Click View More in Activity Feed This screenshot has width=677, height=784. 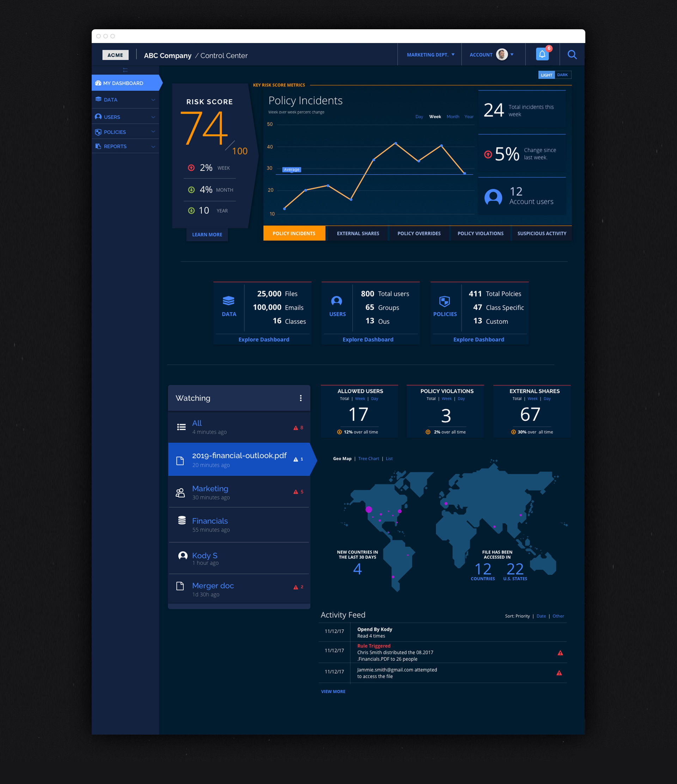(x=333, y=691)
